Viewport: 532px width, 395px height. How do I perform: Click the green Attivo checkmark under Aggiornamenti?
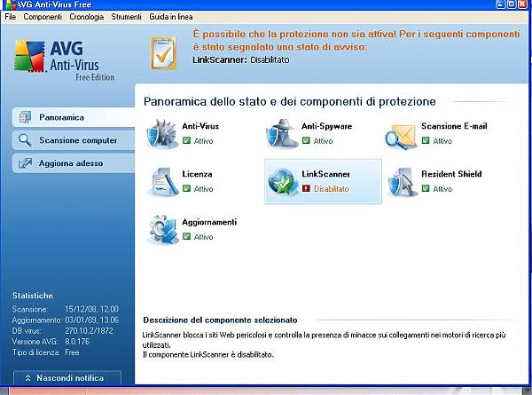pyautogui.click(x=186, y=236)
